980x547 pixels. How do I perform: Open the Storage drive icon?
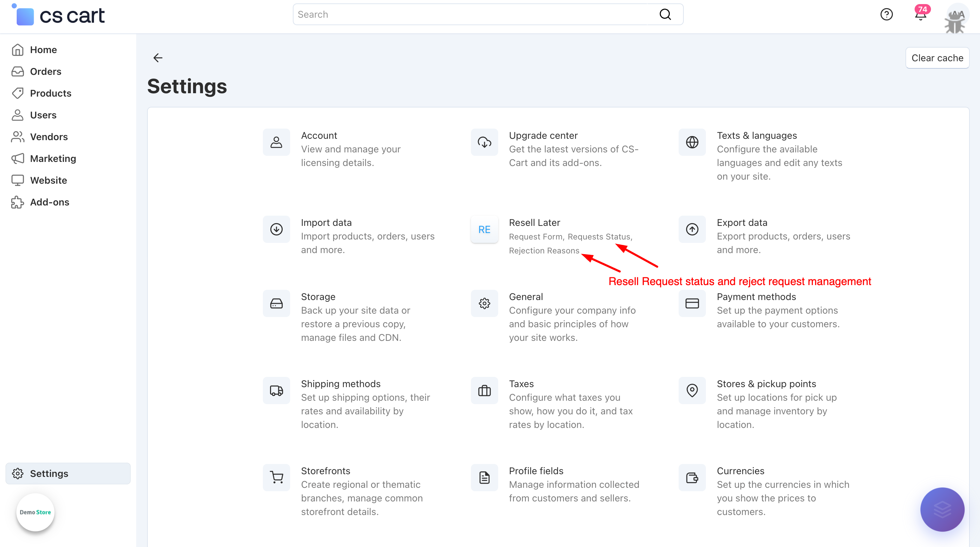pos(276,303)
